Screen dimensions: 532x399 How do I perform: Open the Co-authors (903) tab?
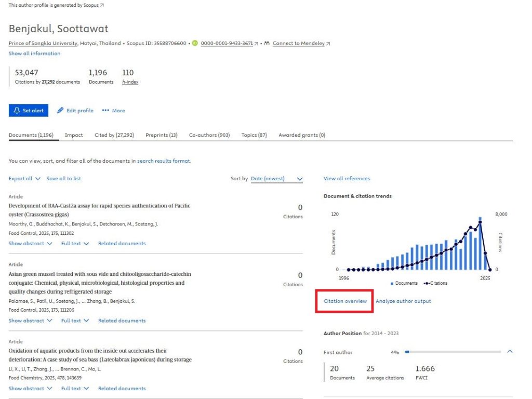tap(209, 135)
